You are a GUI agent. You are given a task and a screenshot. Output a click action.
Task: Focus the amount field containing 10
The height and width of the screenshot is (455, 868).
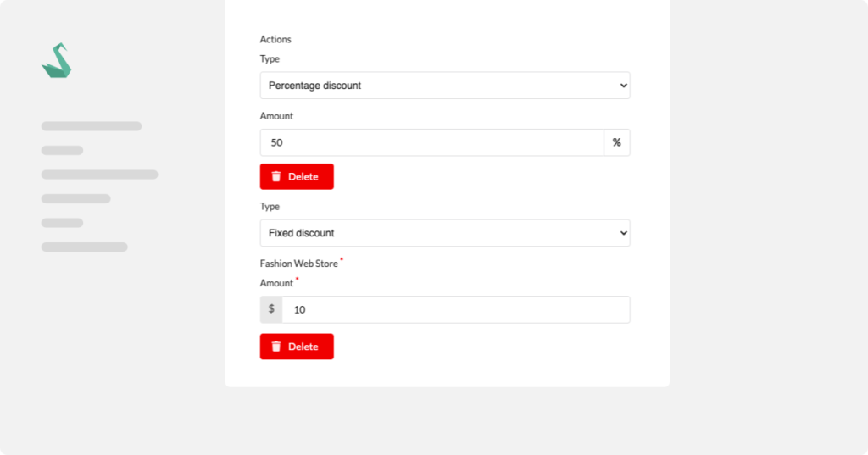click(x=456, y=309)
